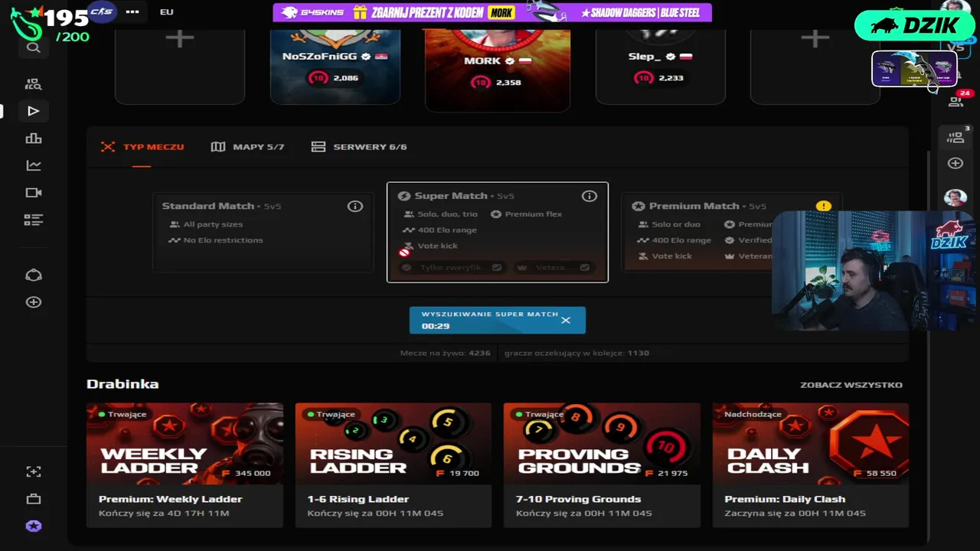The height and width of the screenshot is (551, 980).
Task: Show info for Super Match
Action: pos(589,196)
